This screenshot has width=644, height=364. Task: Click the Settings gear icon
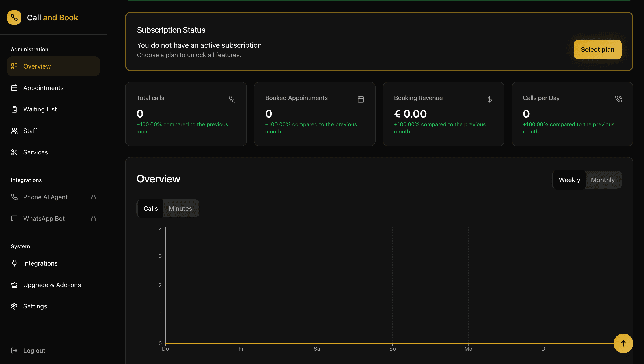[x=14, y=306]
